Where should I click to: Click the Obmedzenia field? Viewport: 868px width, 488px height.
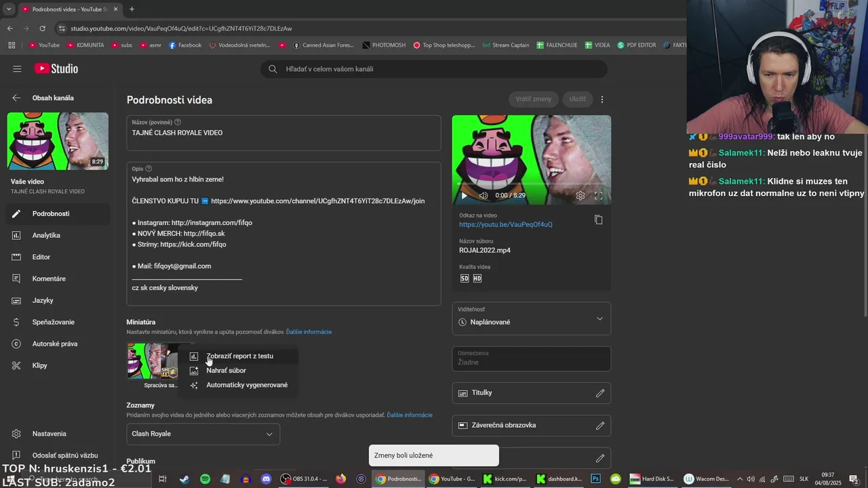tap(532, 359)
